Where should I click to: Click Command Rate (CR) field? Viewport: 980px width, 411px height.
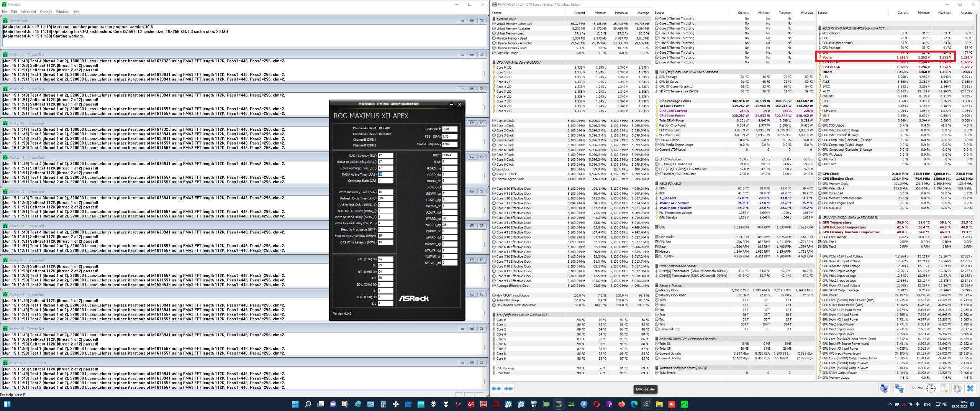click(385, 181)
